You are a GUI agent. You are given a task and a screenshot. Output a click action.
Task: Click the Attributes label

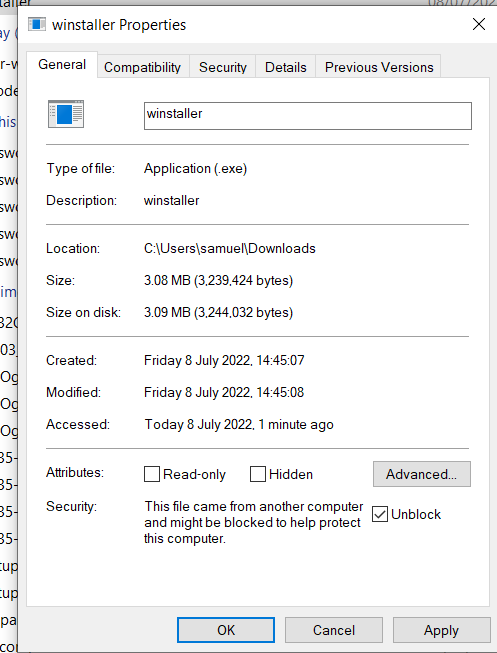pyautogui.click(x=75, y=472)
